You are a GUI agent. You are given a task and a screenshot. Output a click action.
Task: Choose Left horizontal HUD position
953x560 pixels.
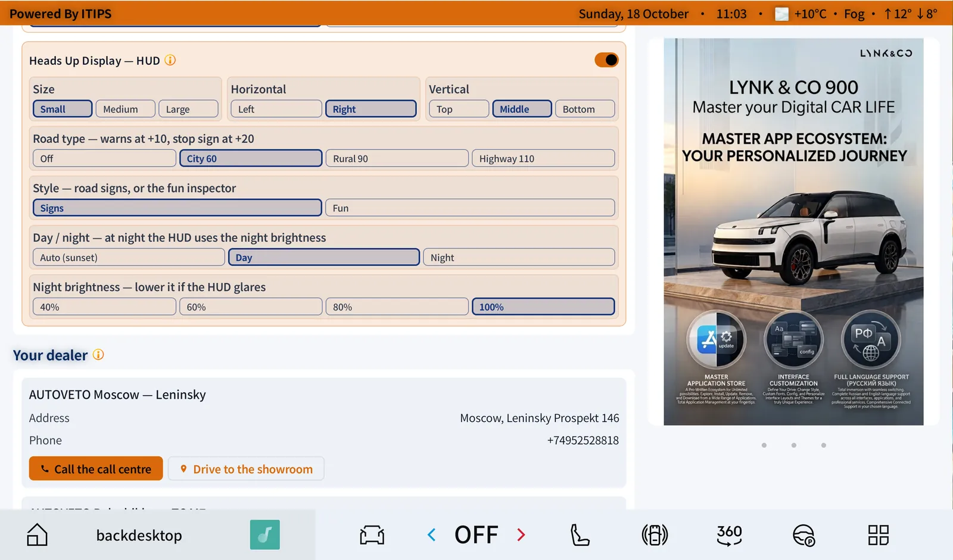276,109
